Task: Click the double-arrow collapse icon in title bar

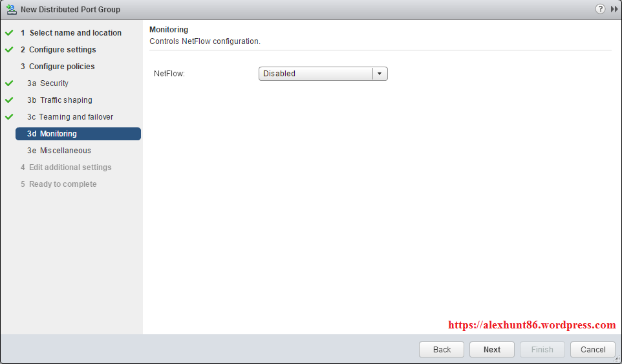Action: tap(614, 9)
